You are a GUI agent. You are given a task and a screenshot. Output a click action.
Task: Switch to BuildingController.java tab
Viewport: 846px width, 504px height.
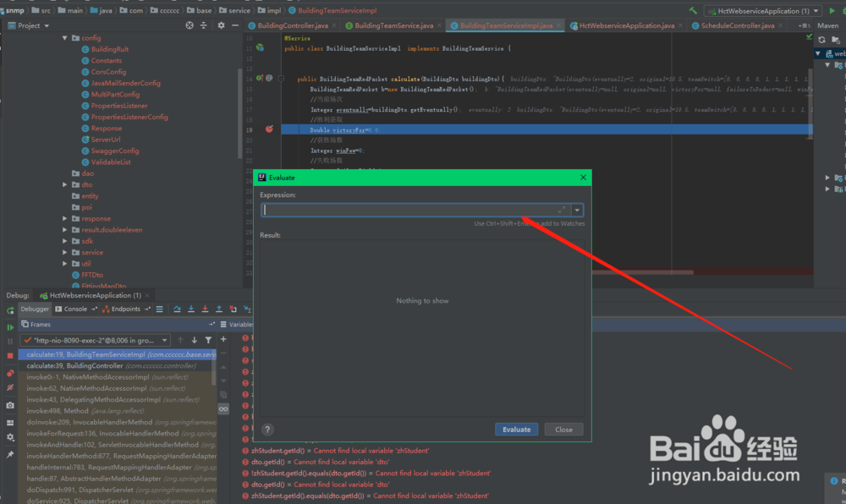(x=293, y=25)
